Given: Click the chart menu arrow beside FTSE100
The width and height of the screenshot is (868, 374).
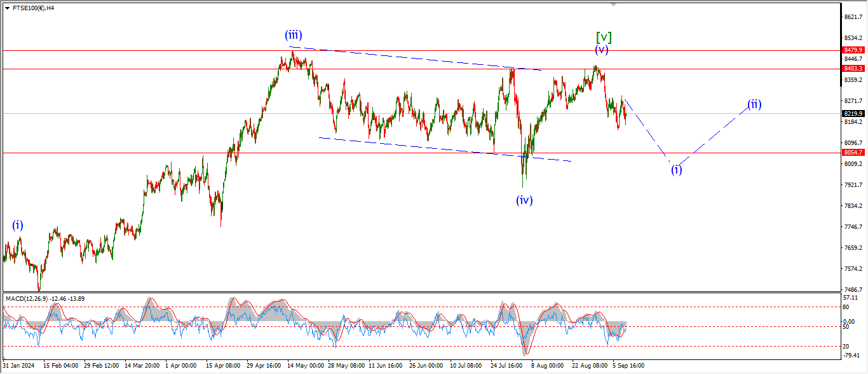Looking at the screenshot, I should (x=7, y=8).
